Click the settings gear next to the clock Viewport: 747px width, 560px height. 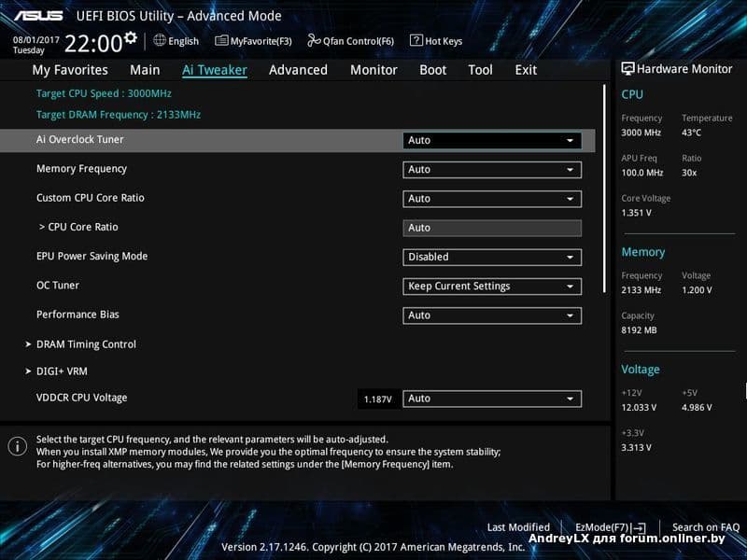[x=130, y=37]
